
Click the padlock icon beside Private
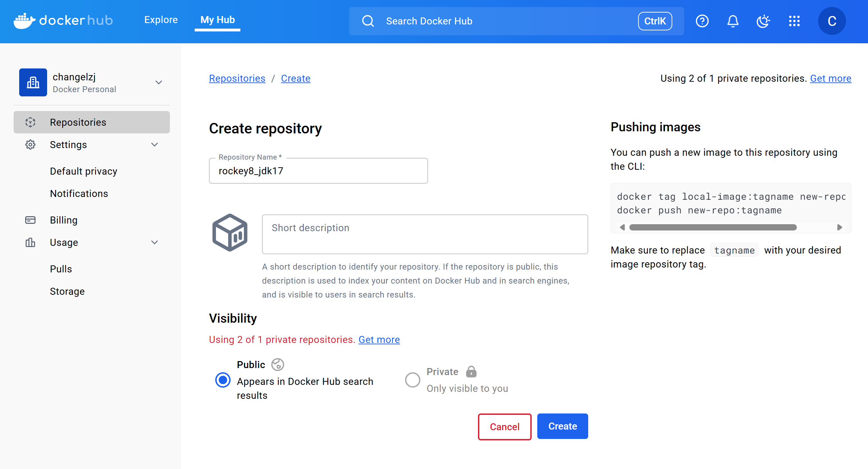(x=471, y=372)
